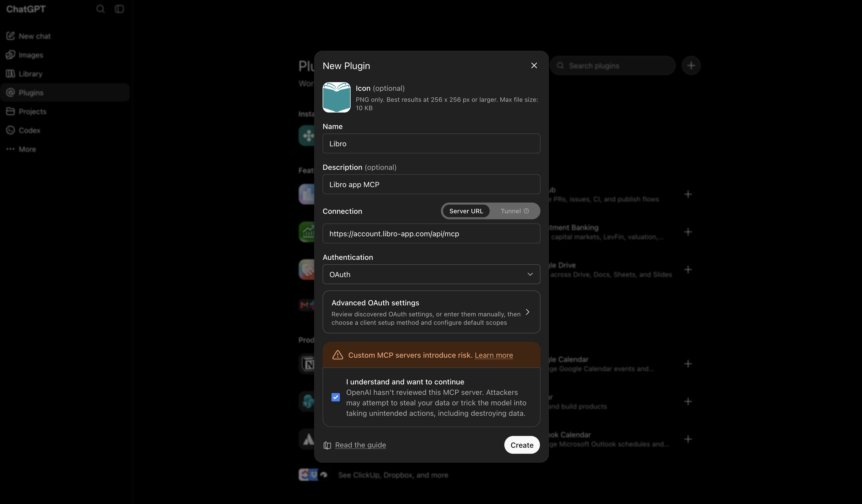Viewport: 862px width, 504px height.
Task: Click the Images sidebar icon
Action: tap(10, 54)
